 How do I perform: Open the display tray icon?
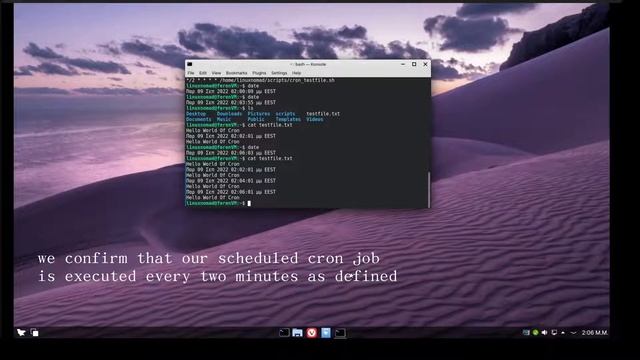pos(554,333)
